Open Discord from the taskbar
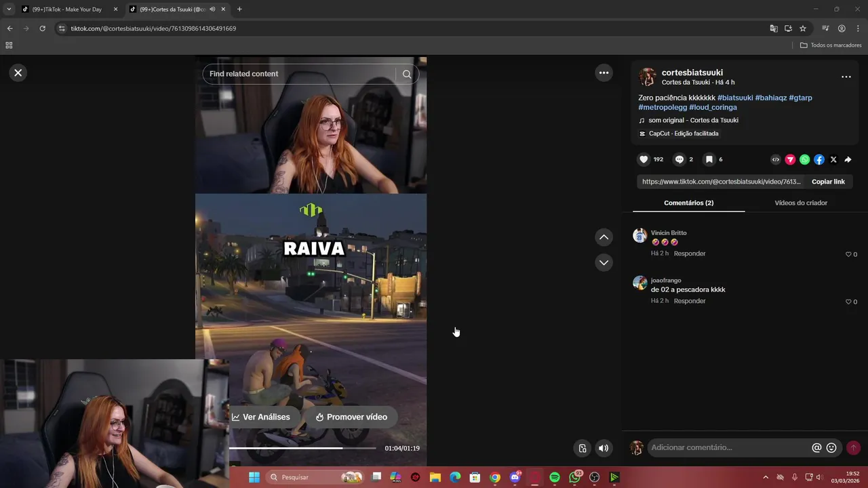The width and height of the screenshot is (868, 488). pos(515,477)
